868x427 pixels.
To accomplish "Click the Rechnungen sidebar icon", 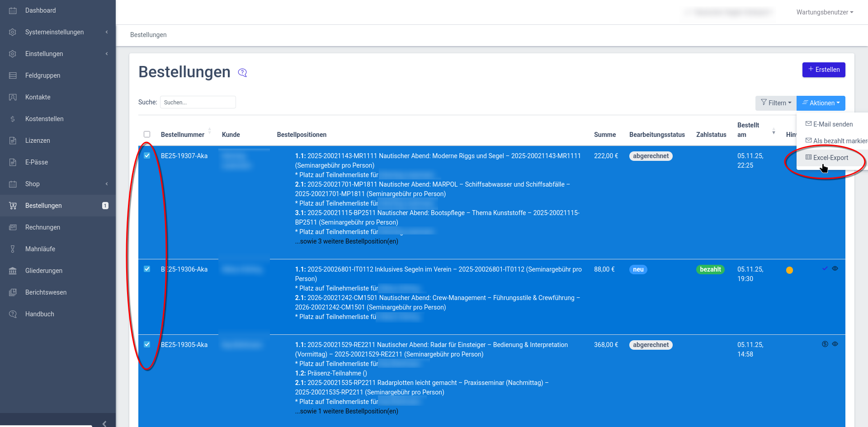I will tap(13, 227).
